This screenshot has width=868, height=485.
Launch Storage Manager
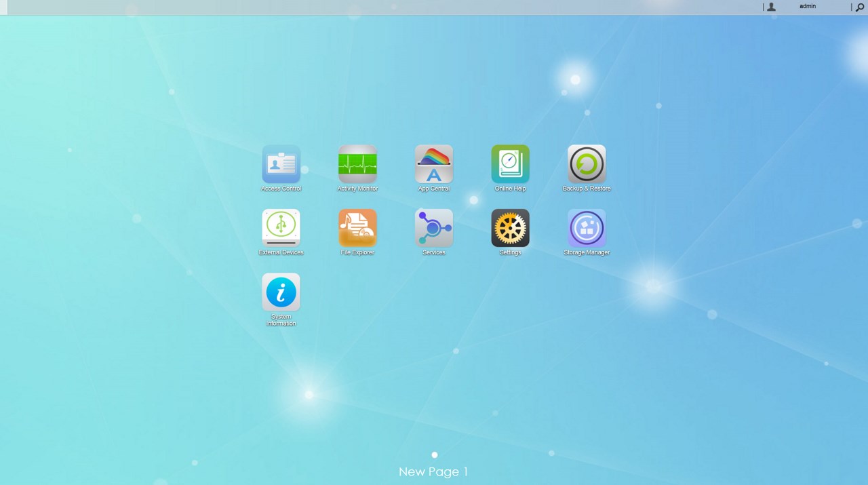pos(587,228)
